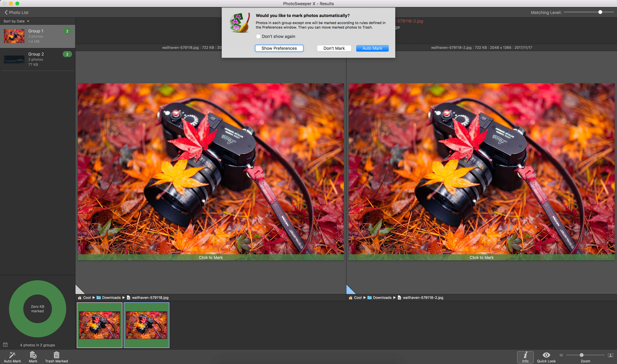Select Group 2 in sidebar
Image resolution: width=617 pixels, height=364 pixels.
[x=38, y=59]
